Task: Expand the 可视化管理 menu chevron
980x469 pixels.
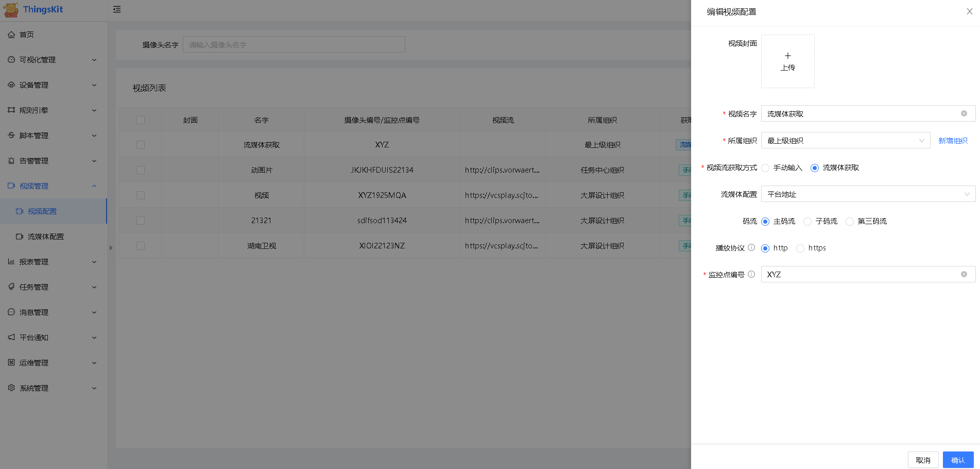Action: coord(94,60)
